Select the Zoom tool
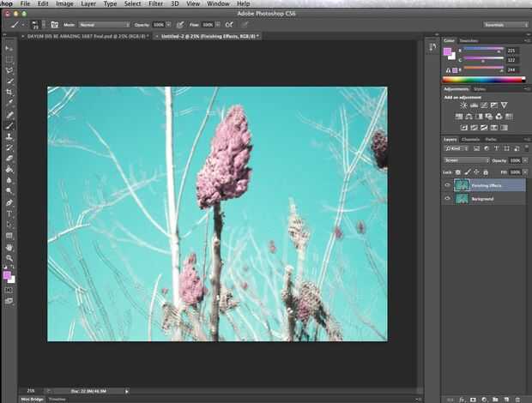532x403 pixels. (9, 258)
